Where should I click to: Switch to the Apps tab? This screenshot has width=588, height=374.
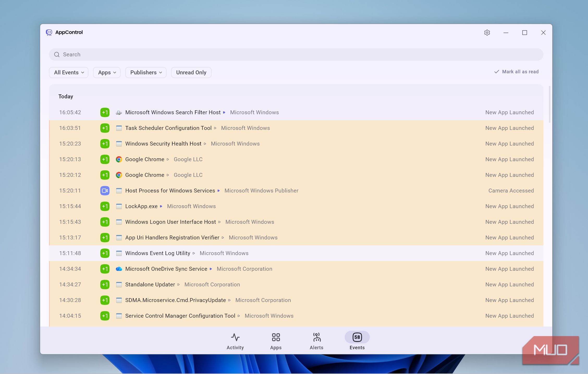point(276,341)
